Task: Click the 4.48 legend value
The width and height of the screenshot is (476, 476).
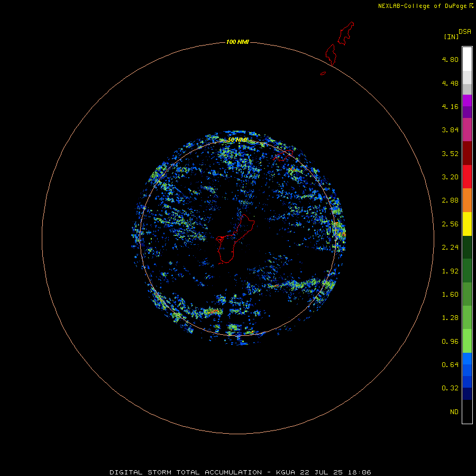Action: tap(450, 83)
